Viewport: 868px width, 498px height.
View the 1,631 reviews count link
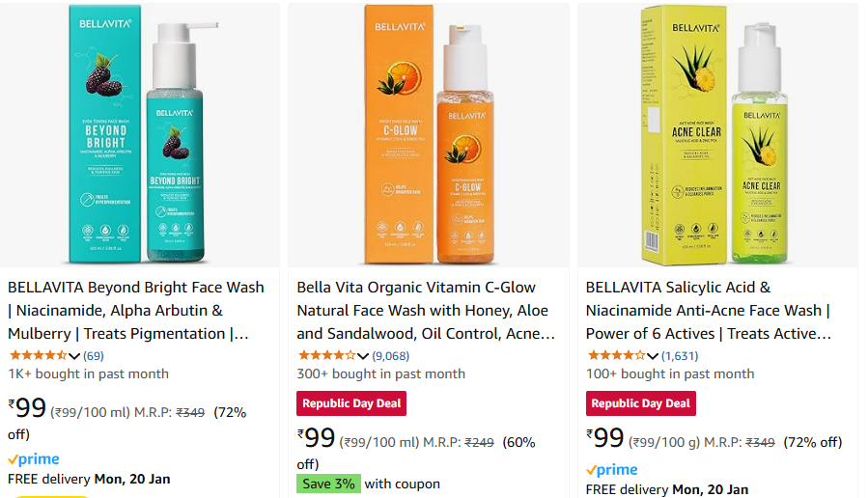click(x=680, y=356)
